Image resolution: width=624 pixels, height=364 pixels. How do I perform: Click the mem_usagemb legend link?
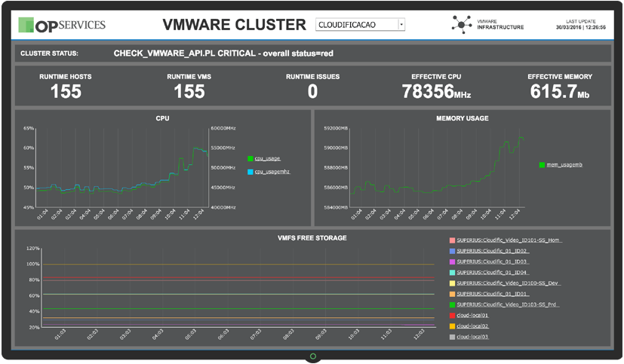pos(564,165)
